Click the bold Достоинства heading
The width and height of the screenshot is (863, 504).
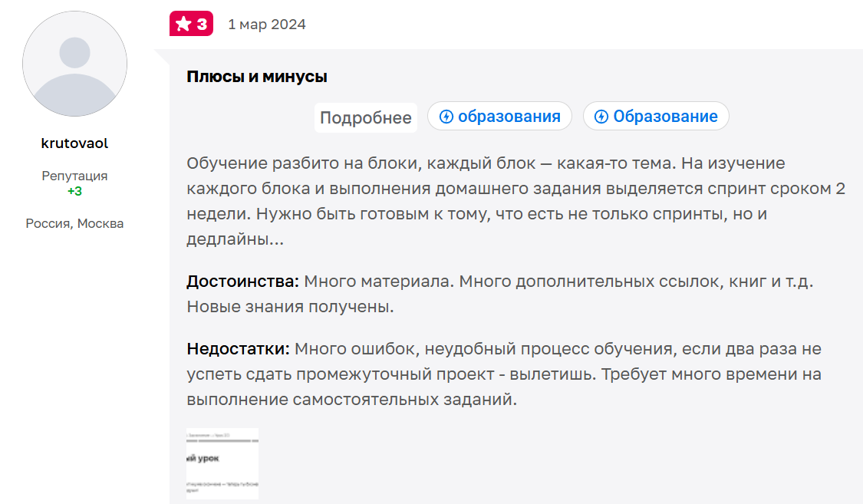click(x=242, y=282)
